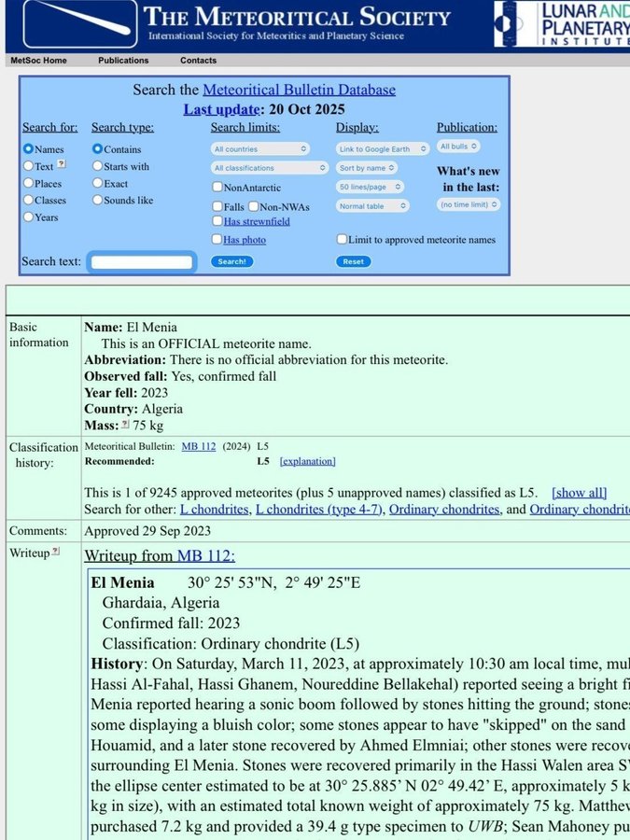This screenshot has height=840, width=630.
Task: Open the All countries dropdown
Action: 260,149
